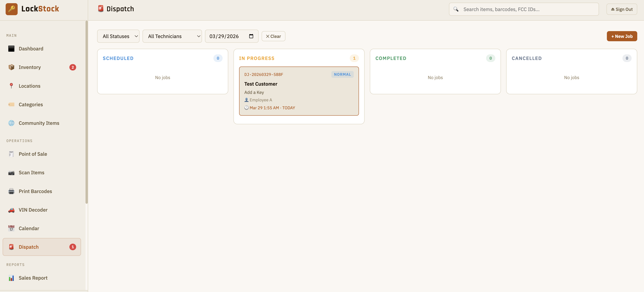The image size is (644, 292).
Task: Clear the dispatch filters
Action: (x=273, y=36)
